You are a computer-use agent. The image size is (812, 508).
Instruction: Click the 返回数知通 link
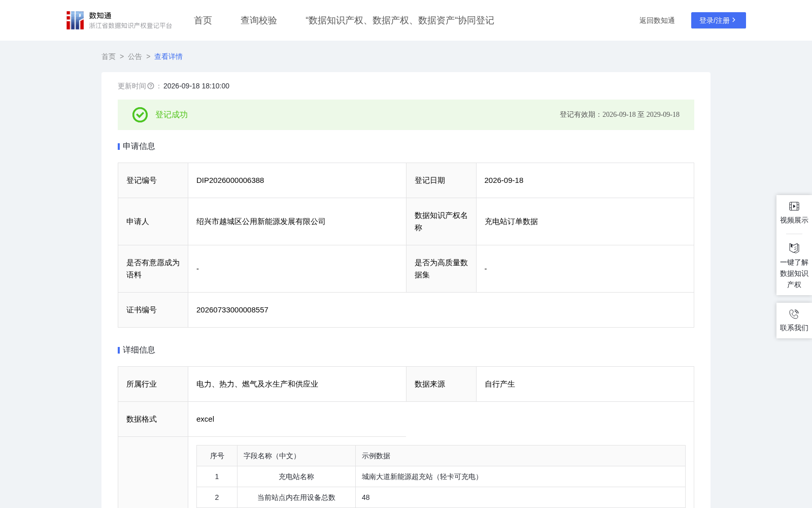(657, 20)
